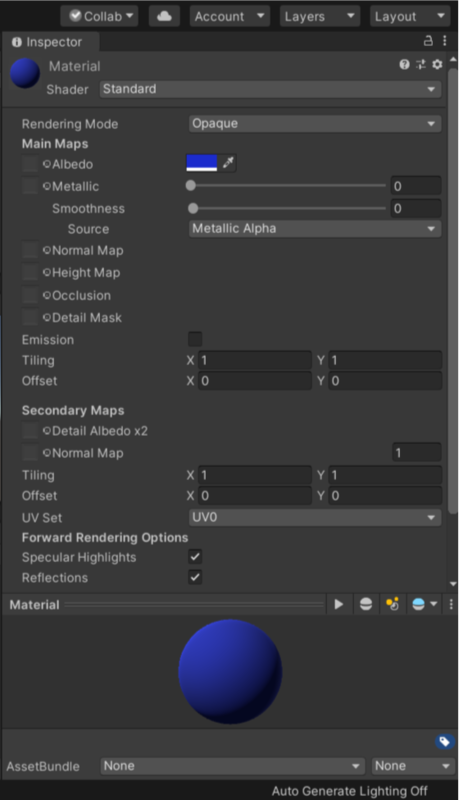Click the blue asset label tag icon
Viewport: 459px width, 800px height.
[x=444, y=741]
